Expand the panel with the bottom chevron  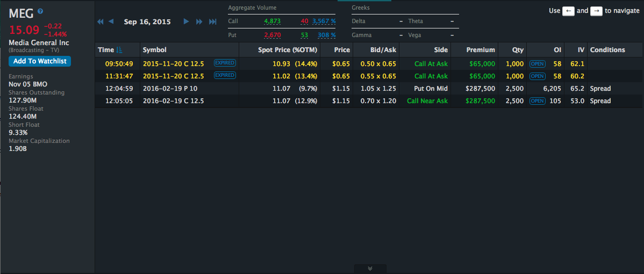pos(370,269)
